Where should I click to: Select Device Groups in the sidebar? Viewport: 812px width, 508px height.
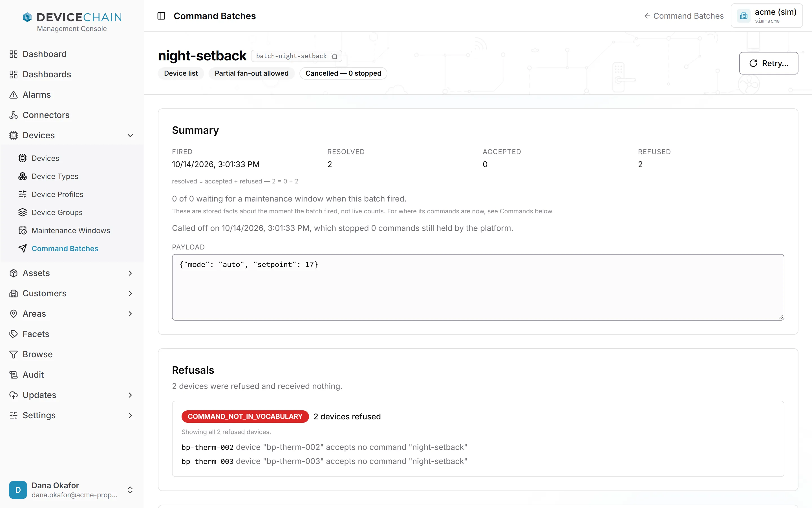76,212
